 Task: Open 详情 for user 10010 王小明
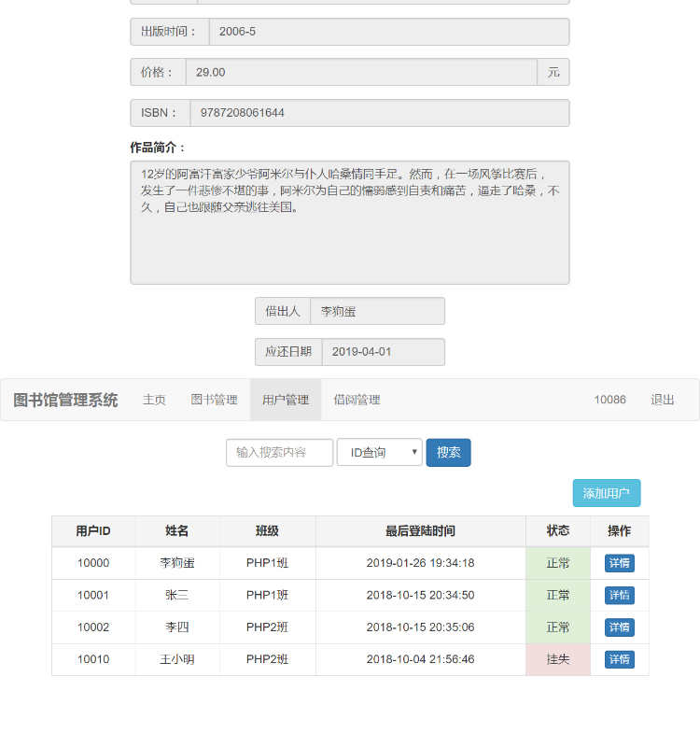pos(620,659)
